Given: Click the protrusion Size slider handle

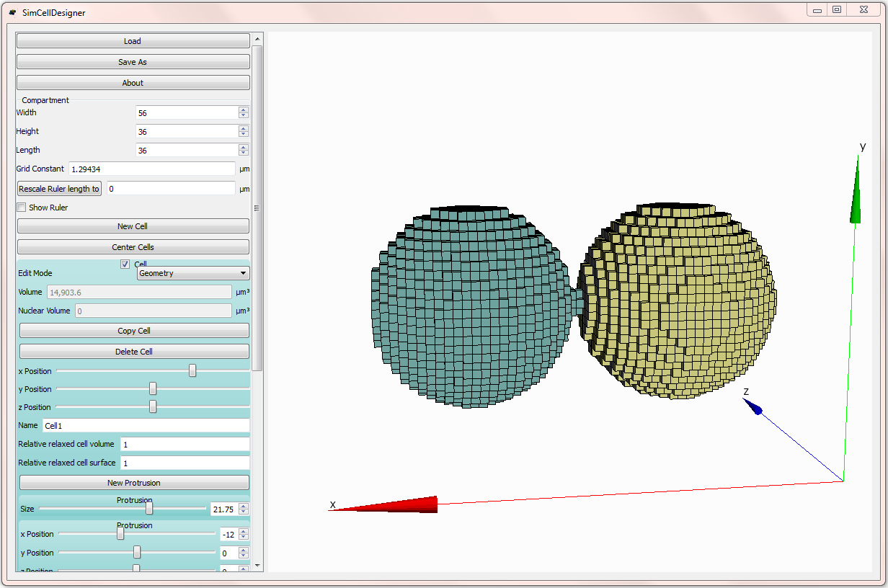Looking at the screenshot, I should click(149, 509).
